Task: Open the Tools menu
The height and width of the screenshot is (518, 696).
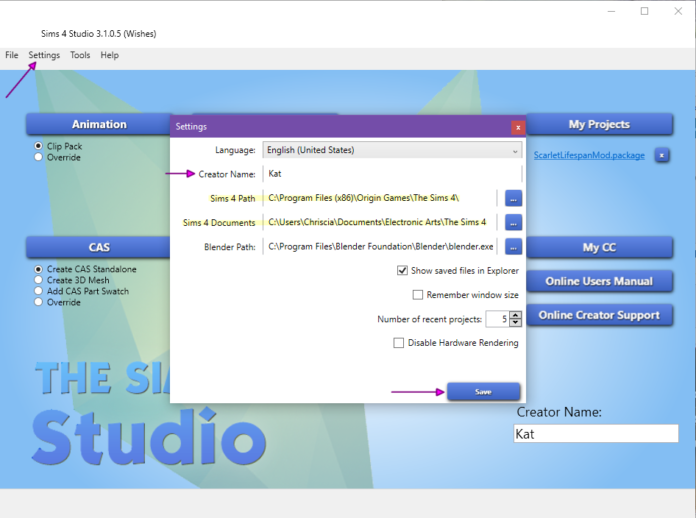Action: (80, 55)
